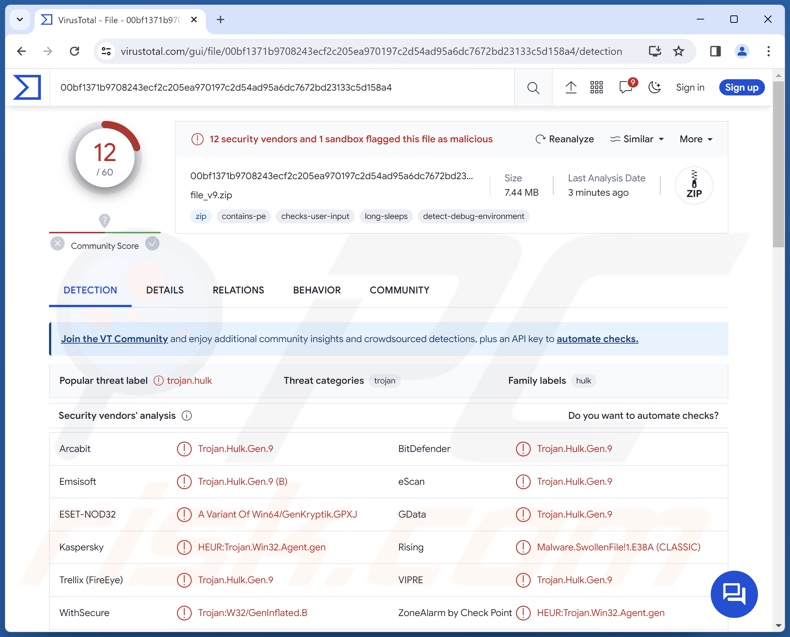Toggle dark mode moon icon

[x=654, y=88]
